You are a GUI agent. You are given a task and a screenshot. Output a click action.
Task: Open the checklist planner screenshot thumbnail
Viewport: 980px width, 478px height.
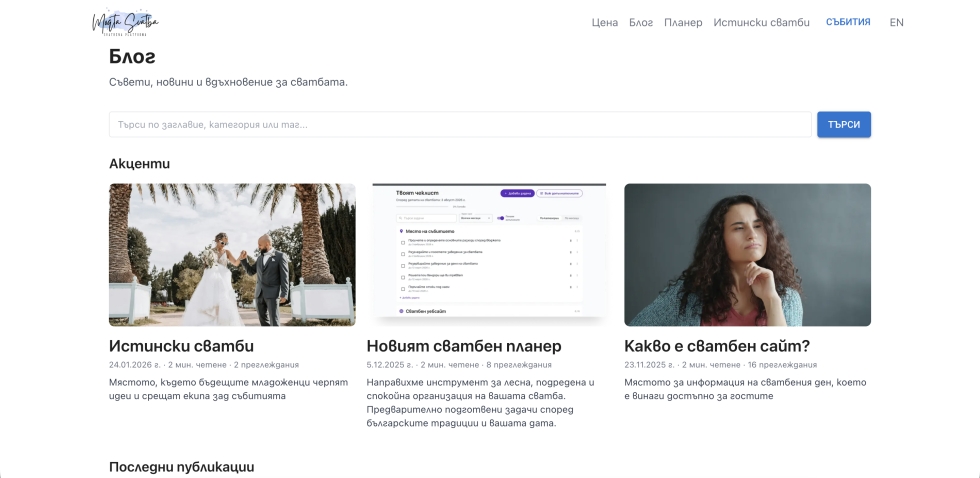(489, 255)
